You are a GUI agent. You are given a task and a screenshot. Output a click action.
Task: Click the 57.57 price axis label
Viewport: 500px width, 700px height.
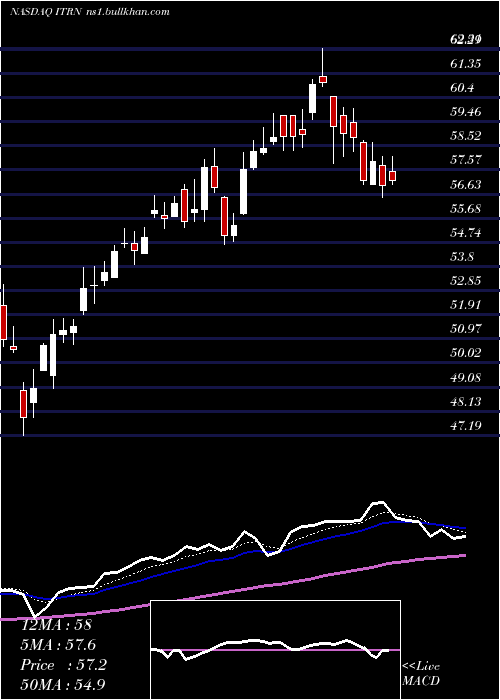click(466, 160)
